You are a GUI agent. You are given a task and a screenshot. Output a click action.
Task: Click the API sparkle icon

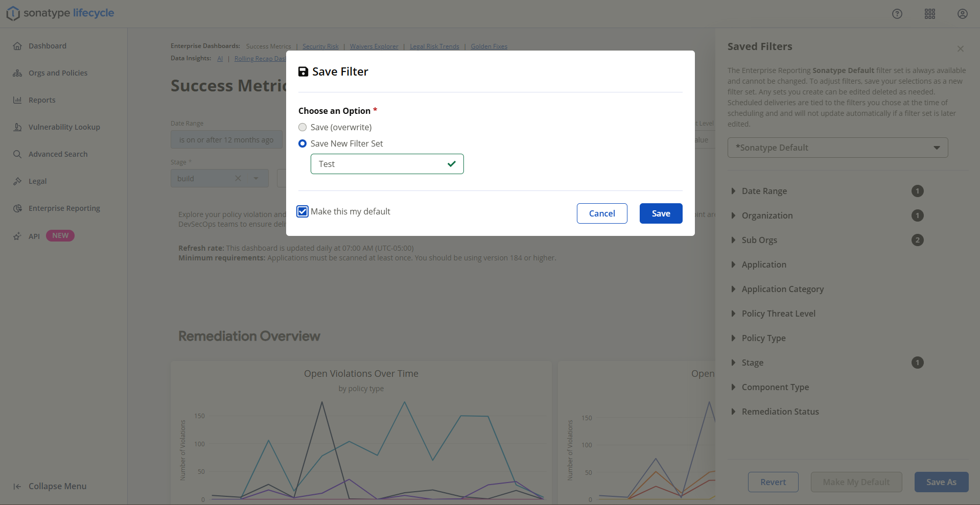coord(17,236)
